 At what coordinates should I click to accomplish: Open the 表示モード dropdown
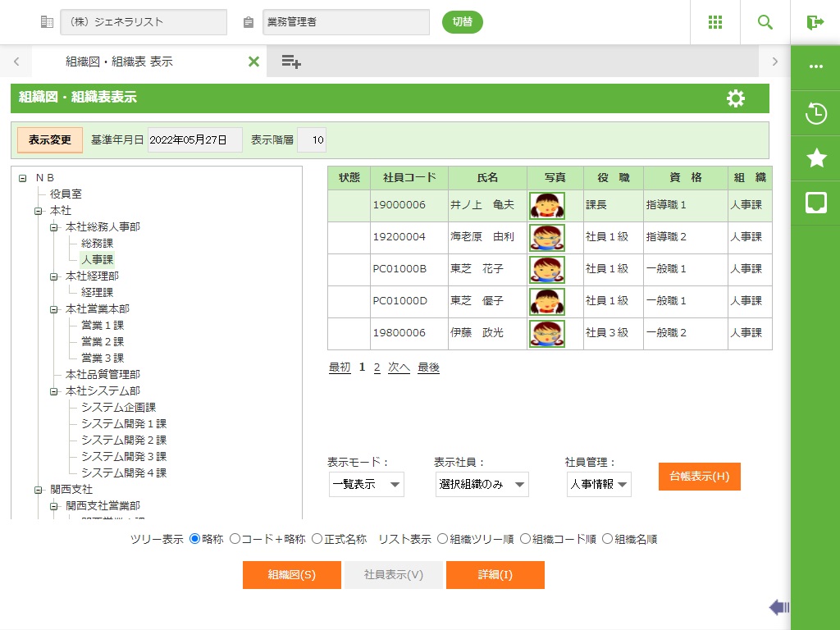tap(366, 485)
